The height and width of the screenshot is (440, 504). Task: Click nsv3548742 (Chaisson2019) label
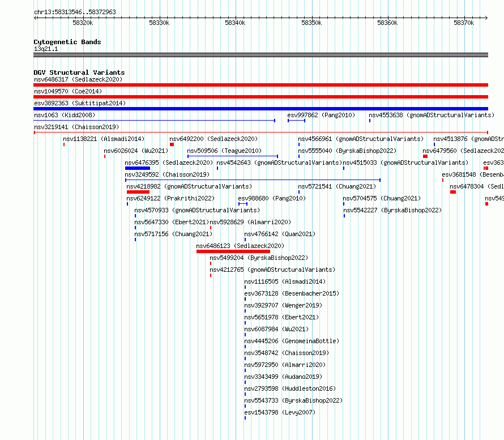click(x=287, y=353)
